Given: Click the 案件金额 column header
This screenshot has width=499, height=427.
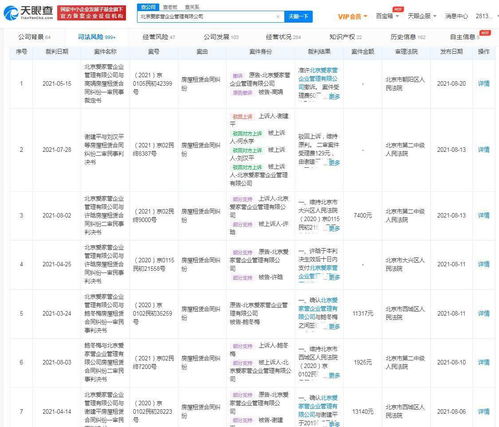Looking at the screenshot, I should coord(363,52).
